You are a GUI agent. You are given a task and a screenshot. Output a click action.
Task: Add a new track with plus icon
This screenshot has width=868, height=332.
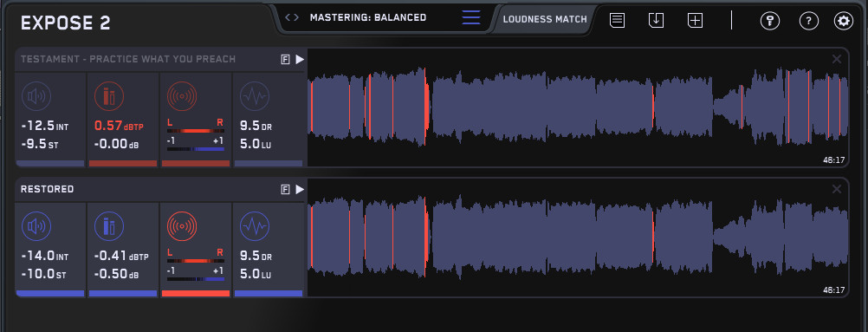pos(695,21)
